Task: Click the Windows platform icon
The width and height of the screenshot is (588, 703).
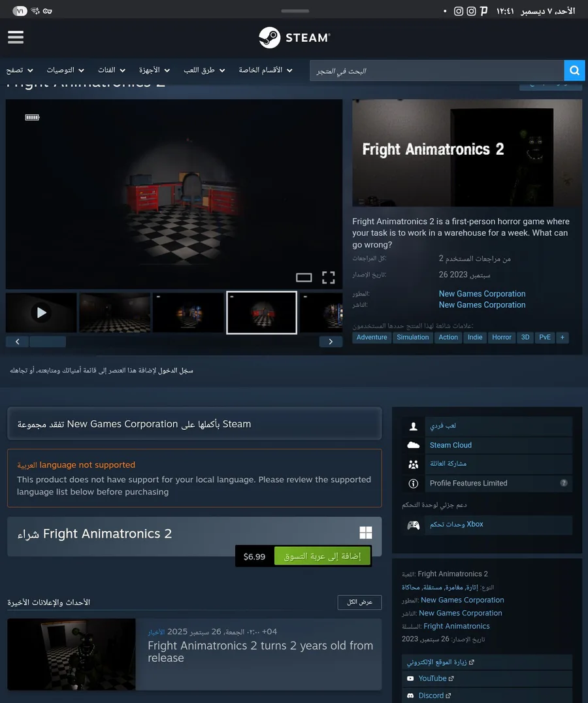Action: [366, 532]
